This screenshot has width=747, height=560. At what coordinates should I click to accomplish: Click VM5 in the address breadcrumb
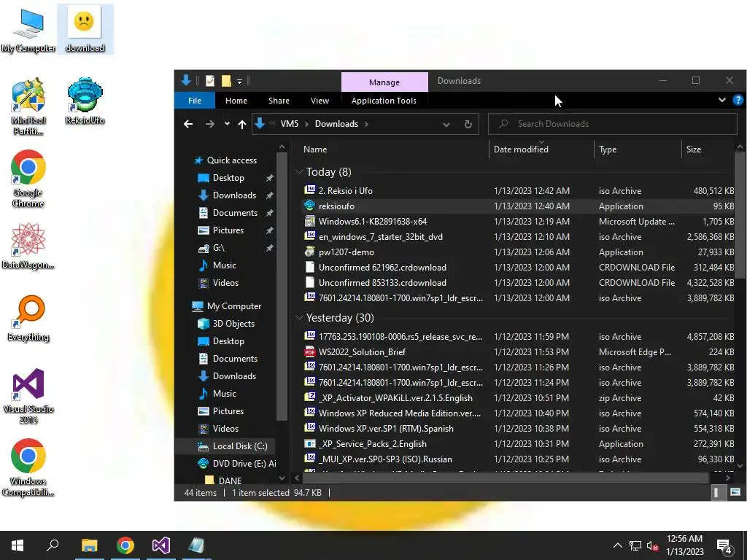[289, 124]
